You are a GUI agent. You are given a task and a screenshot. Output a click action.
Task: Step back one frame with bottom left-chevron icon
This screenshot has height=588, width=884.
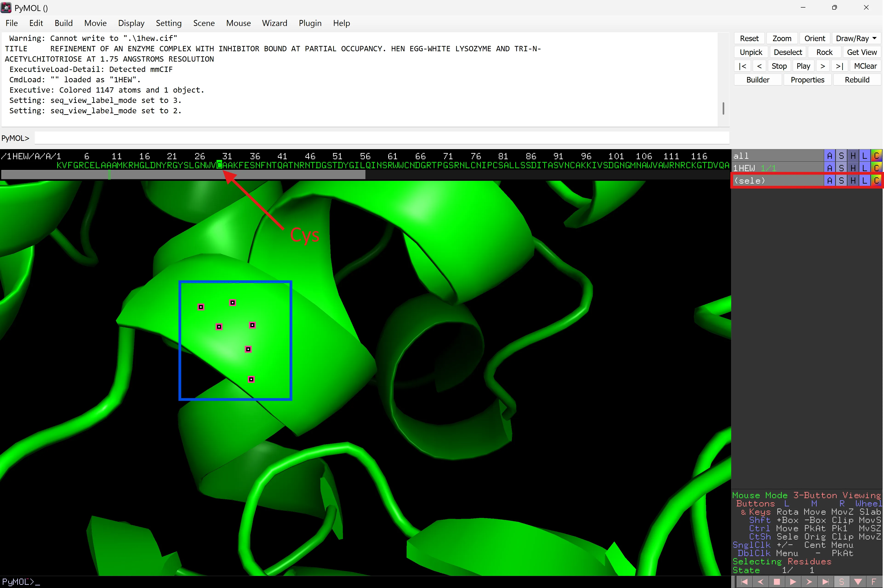click(761, 582)
